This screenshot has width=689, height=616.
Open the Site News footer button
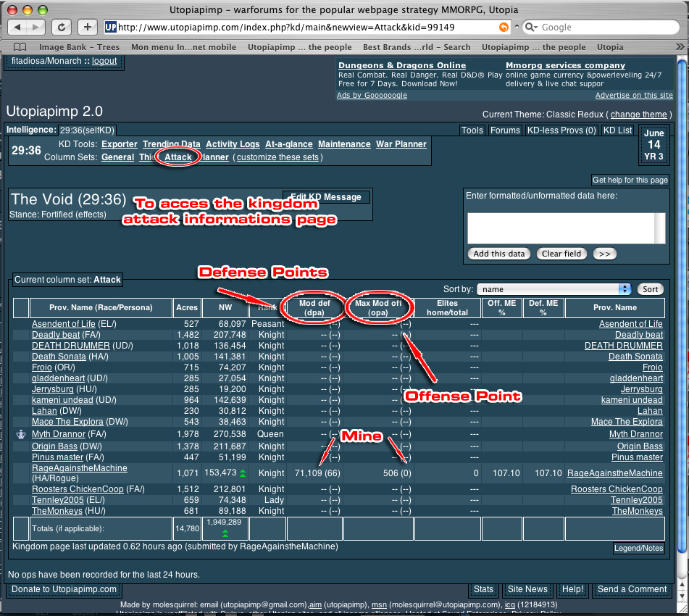coord(527,589)
